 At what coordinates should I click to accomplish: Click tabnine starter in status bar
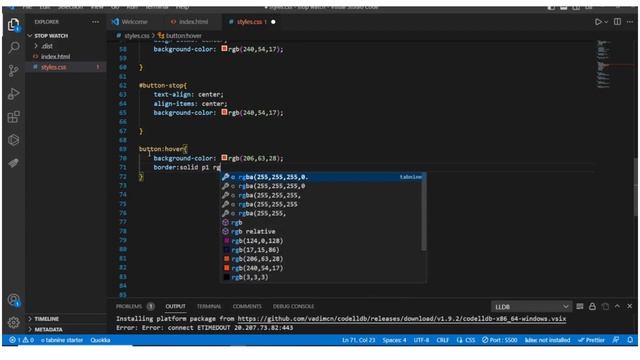pyautogui.click(x=62, y=340)
